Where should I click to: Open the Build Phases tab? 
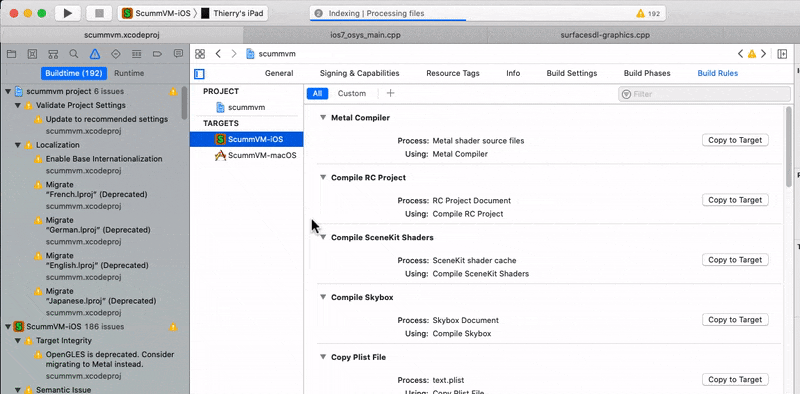(x=647, y=73)
